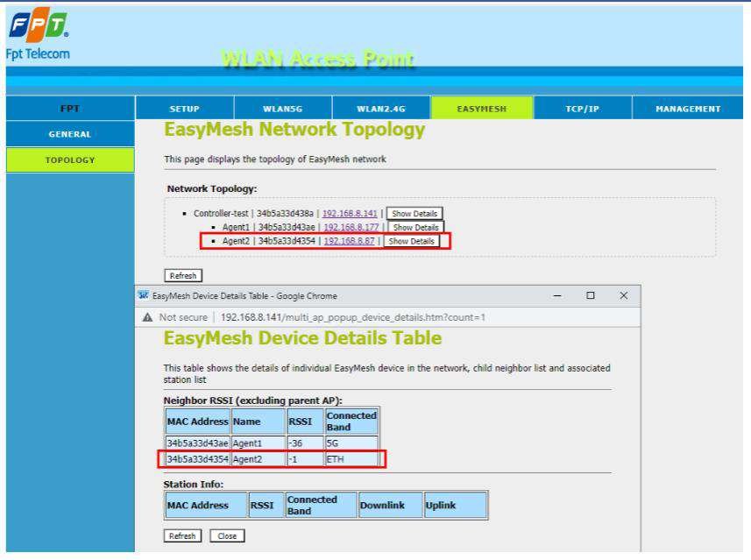Open the TCP/IP tab
The height and width of the screenshot is (560, 751).
point(583,109)
